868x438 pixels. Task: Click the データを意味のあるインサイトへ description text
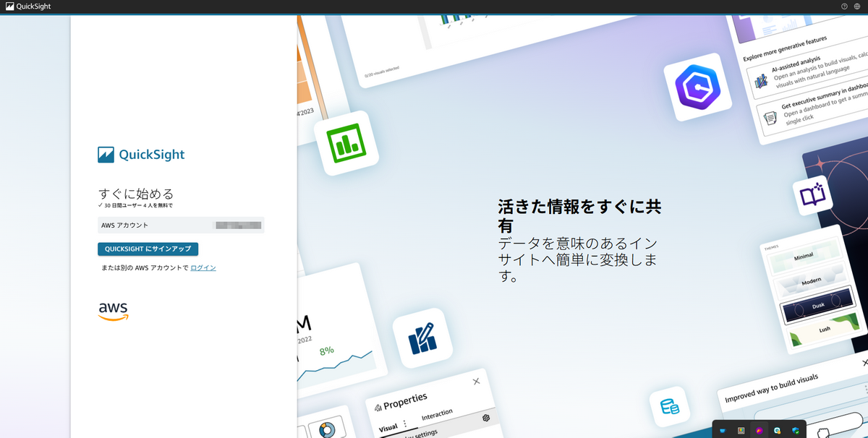tap(578, 259)
